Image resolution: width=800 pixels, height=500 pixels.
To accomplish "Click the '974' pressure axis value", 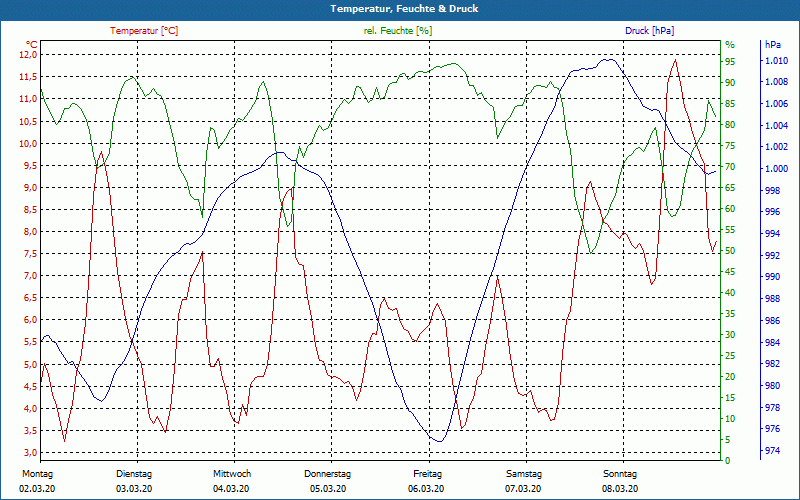I will (x=773, y=451).
